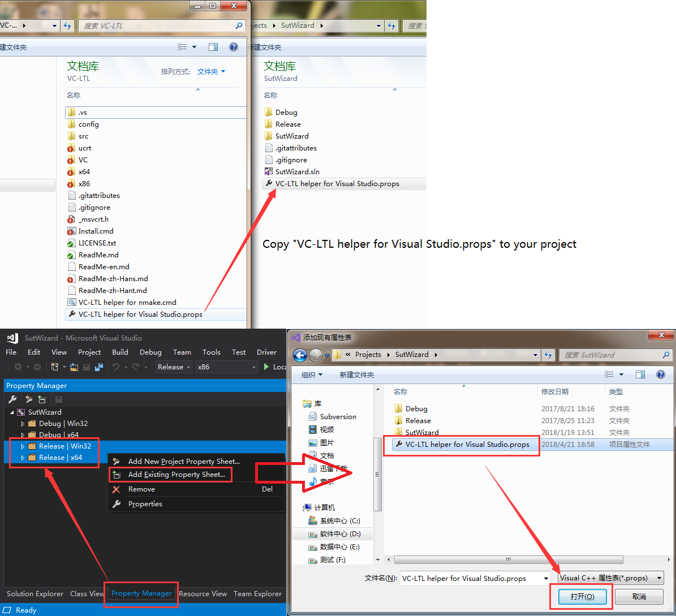This screenshot has width=676, height=616.
Task: Click 新建文件夹 new folder in the file dialog
Action: coord(356,374)
